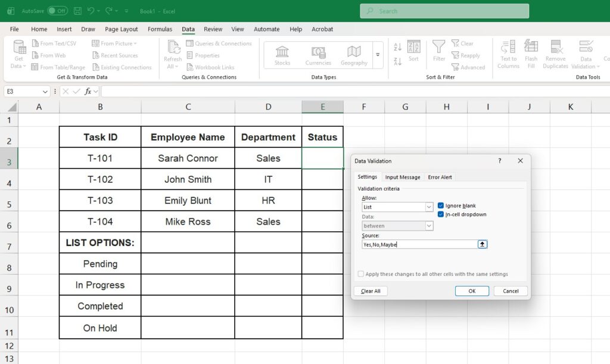Launch the Text to Columns wizard
The width and height of the screenshot is (610, 364).
pos(508,55)
